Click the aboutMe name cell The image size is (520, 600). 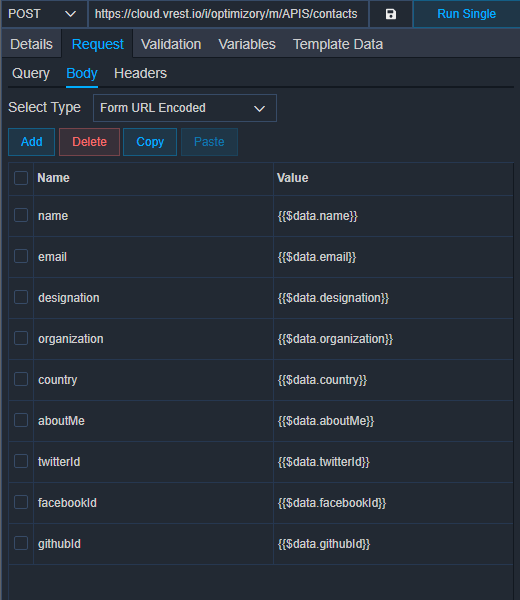click(x=153, y=421)
